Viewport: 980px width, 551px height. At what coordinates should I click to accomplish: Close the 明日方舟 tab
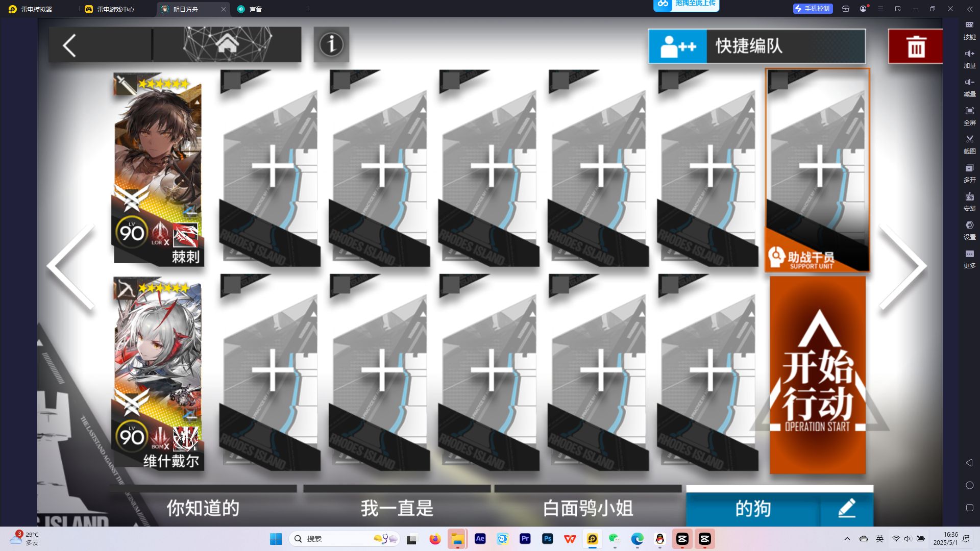[224, 9]
